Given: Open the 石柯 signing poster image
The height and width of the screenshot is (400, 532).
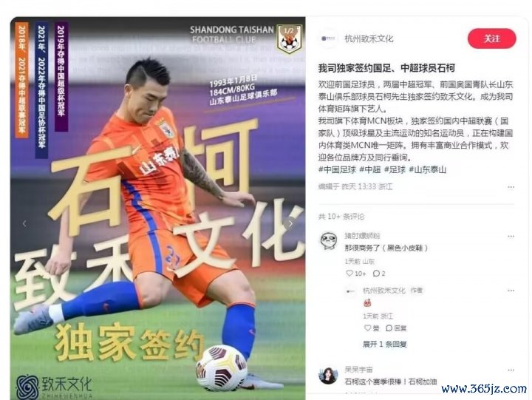Looking at the screenshot, I should (158, 209).
